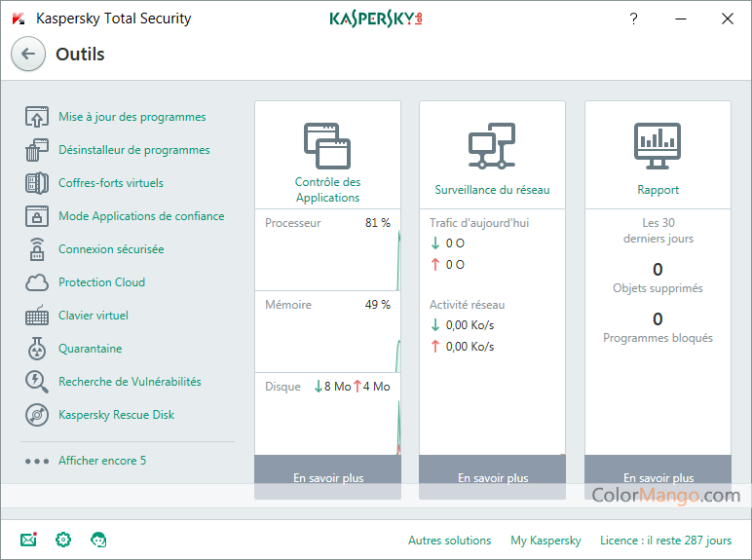Click the Mode Applications de confiance lock icon
Screen dimensions: 752x560
[x=37, y=216]
